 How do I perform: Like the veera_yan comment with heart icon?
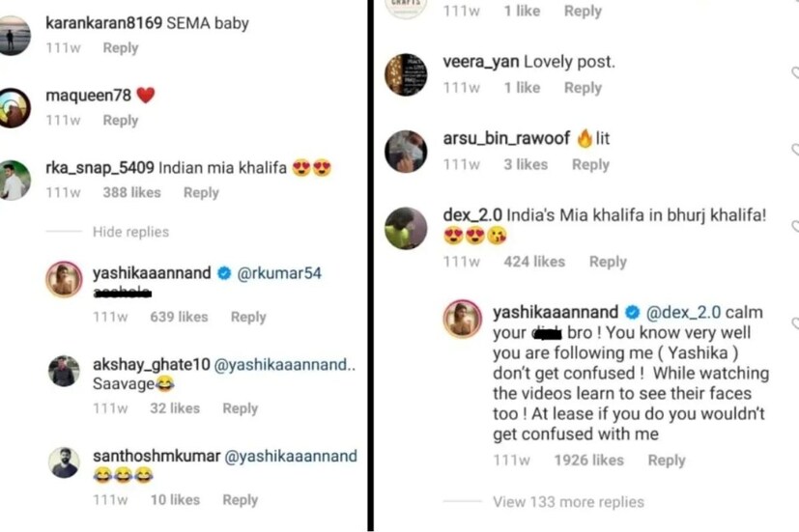tap(794, 73)
